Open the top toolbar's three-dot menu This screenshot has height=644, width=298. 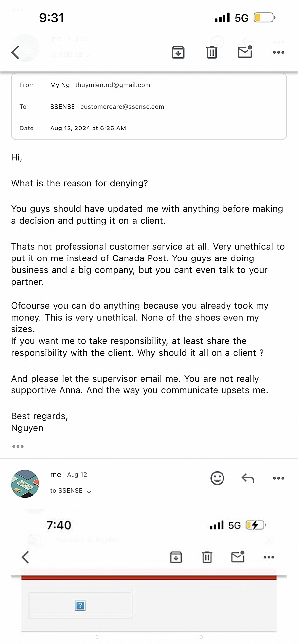pyautogui.click(x=278, y=52)
